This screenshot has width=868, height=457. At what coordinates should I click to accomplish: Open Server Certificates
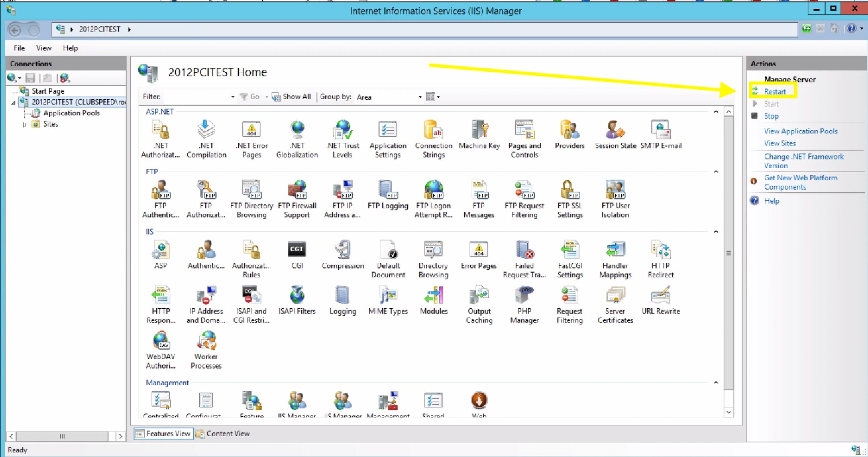[615, 305]
